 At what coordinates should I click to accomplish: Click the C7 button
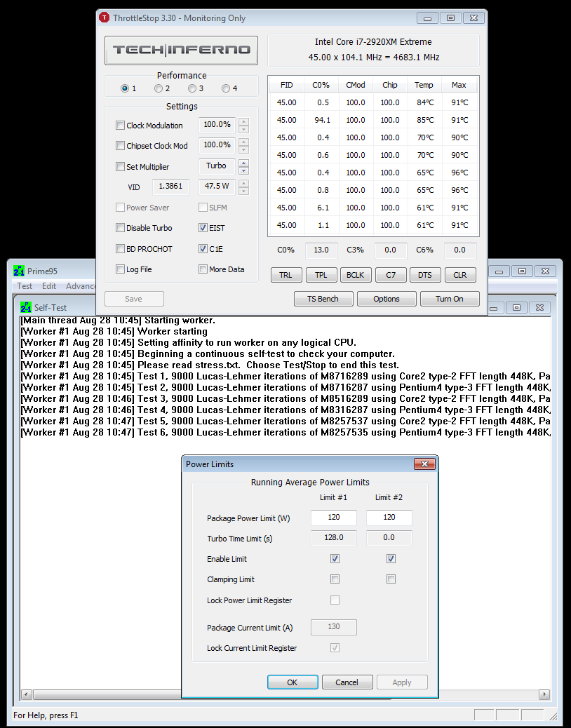[391, 275]
